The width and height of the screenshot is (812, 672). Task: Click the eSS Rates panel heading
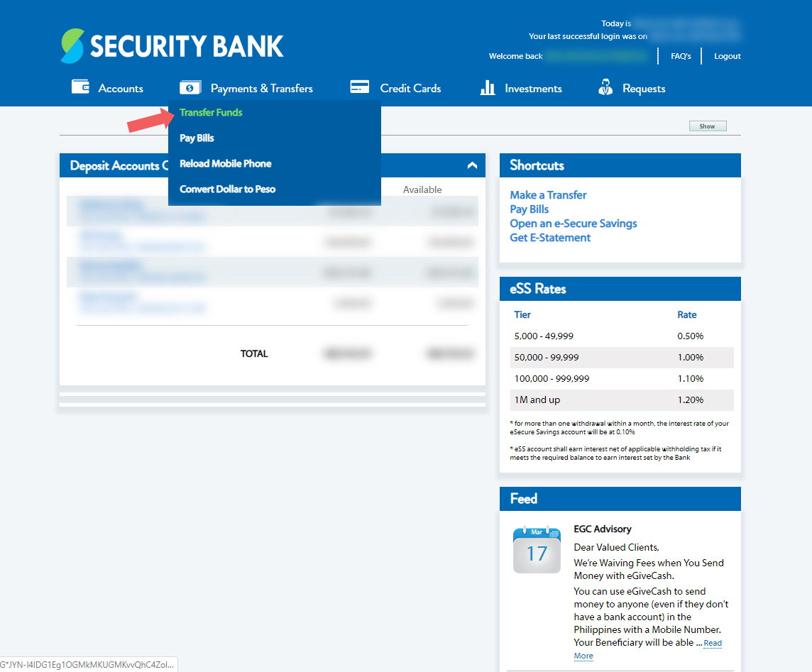537,289
